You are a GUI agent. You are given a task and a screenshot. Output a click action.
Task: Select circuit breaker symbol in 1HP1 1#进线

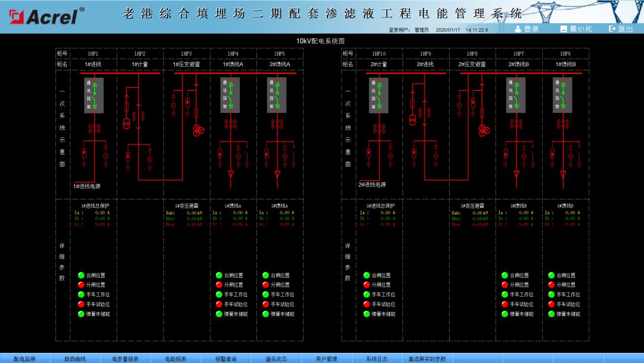[x=94, y=96]
